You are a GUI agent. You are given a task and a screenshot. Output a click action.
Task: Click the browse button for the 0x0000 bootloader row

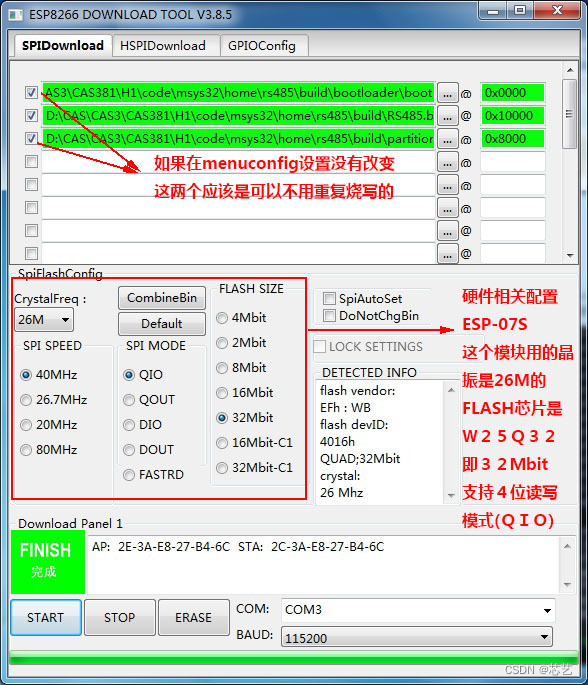pos(447,93)
